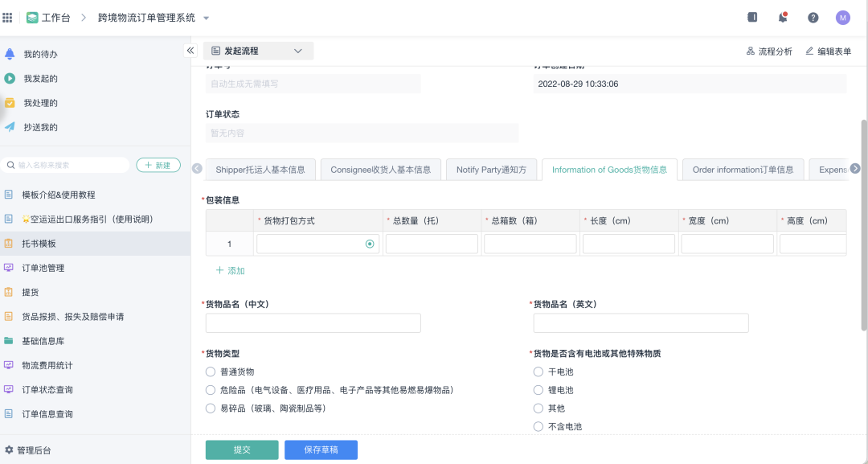Image resolution: width=868 pixels, height=464 pixels.
Task: Choose 锂电池 radio option
Action: pos(538,390)
